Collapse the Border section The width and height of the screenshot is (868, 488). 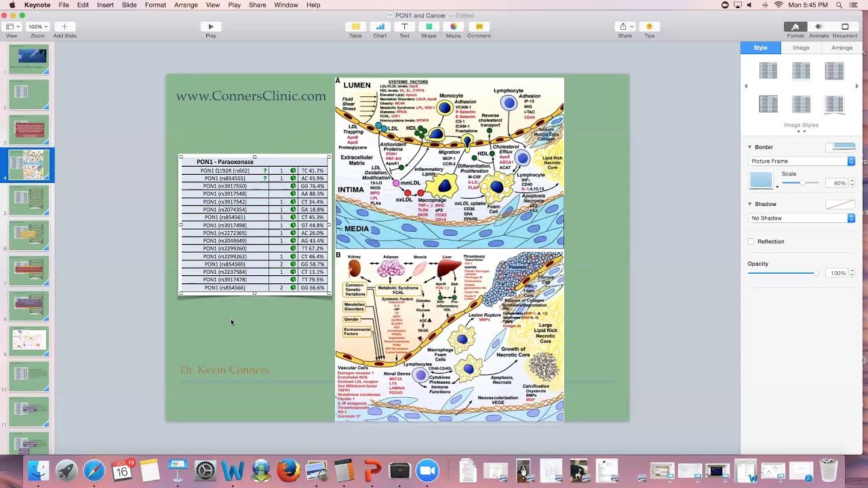[750, 147]
